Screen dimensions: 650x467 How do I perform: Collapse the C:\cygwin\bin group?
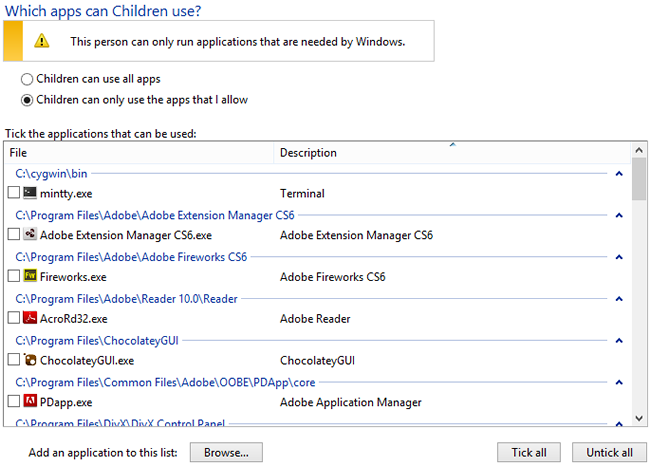[x=620, y=173]
